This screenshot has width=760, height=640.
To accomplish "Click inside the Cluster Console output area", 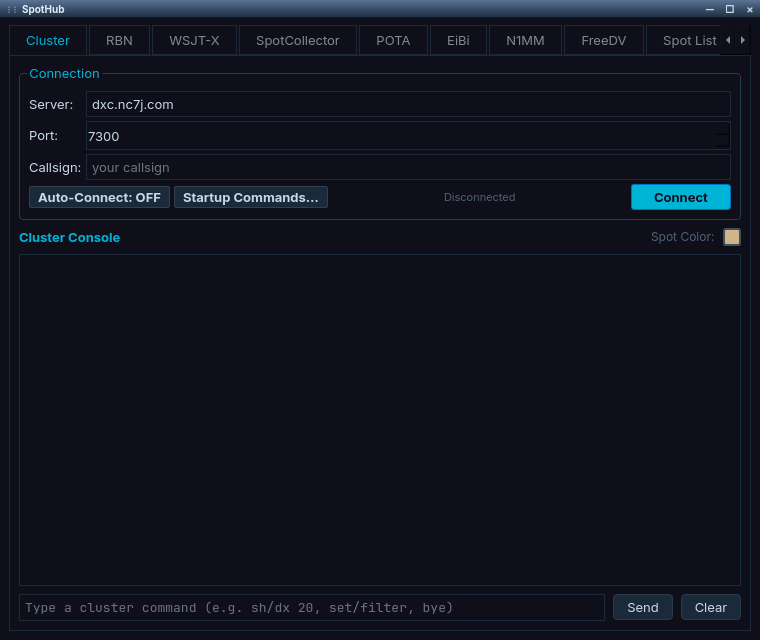I will [380, 420].
